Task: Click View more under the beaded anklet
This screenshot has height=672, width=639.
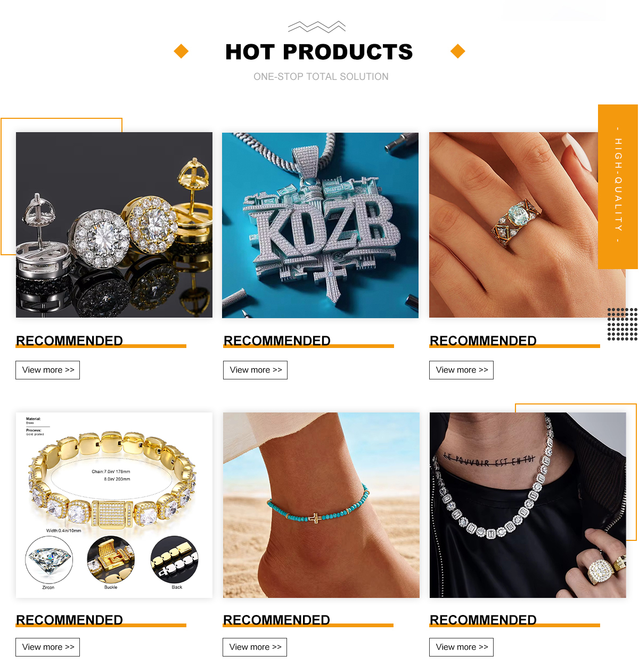Action: pyautogui.click(x=255, y=647)
